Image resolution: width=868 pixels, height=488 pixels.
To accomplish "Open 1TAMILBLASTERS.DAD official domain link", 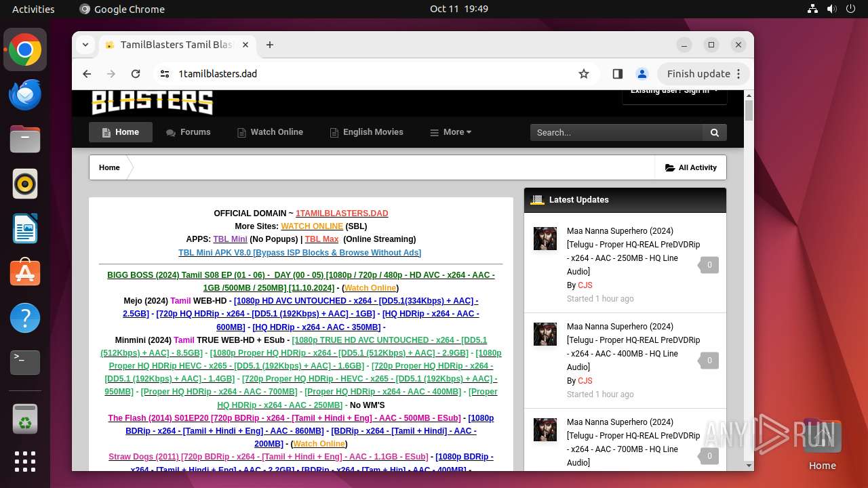I will click(x=342, y=213).
